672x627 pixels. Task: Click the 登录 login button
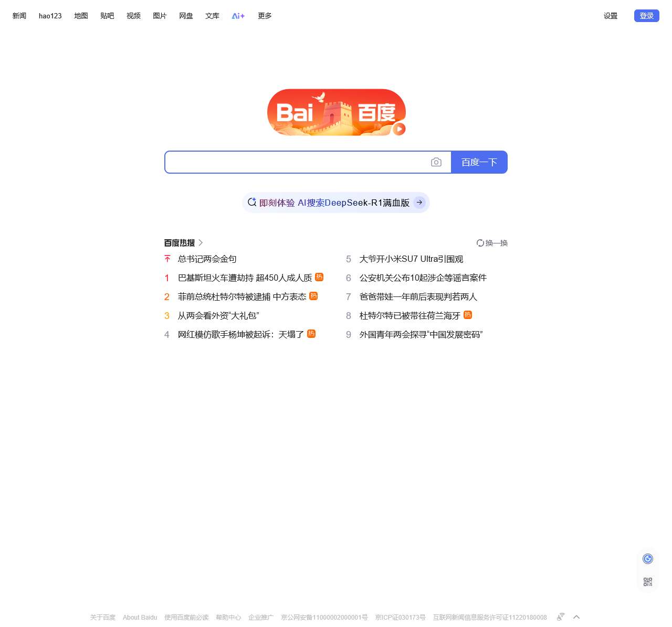click(647, 16)
